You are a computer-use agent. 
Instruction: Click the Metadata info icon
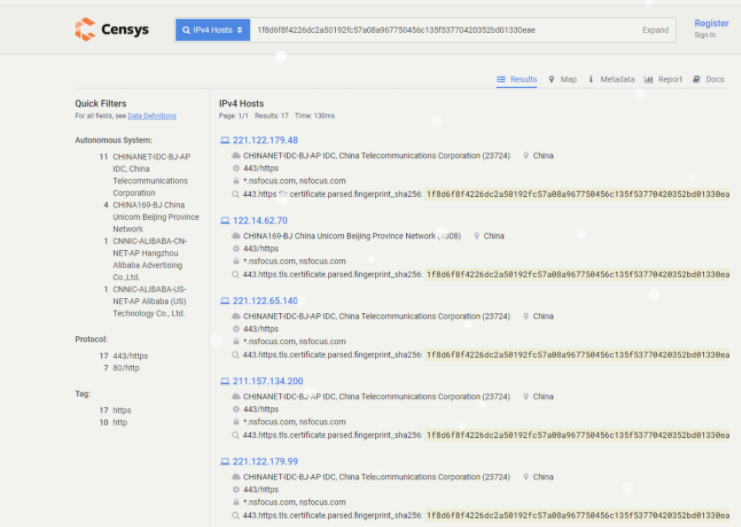tap(591, 79)
